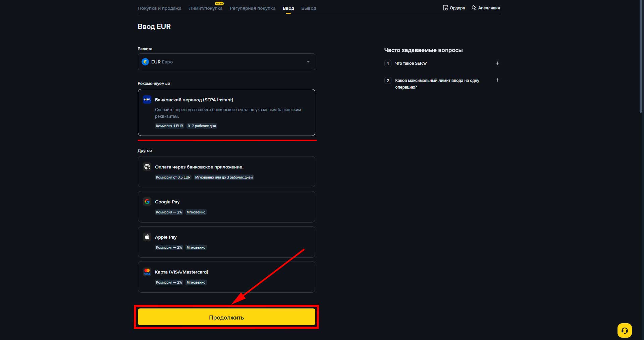The image size is (644, 340).
Task: Switch to the Вывод tab
Action: [x=309, y=8]
